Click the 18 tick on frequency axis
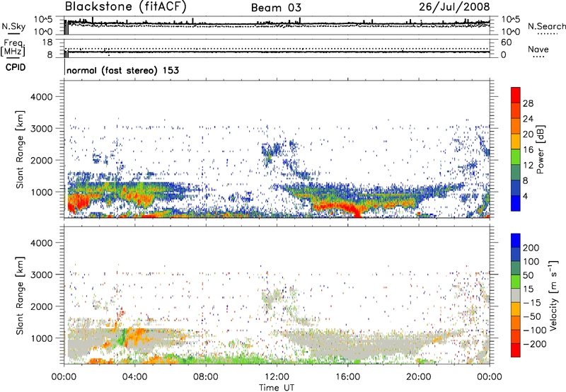The height and width of the screenshot is (392, 566). [x=47, y=42]
